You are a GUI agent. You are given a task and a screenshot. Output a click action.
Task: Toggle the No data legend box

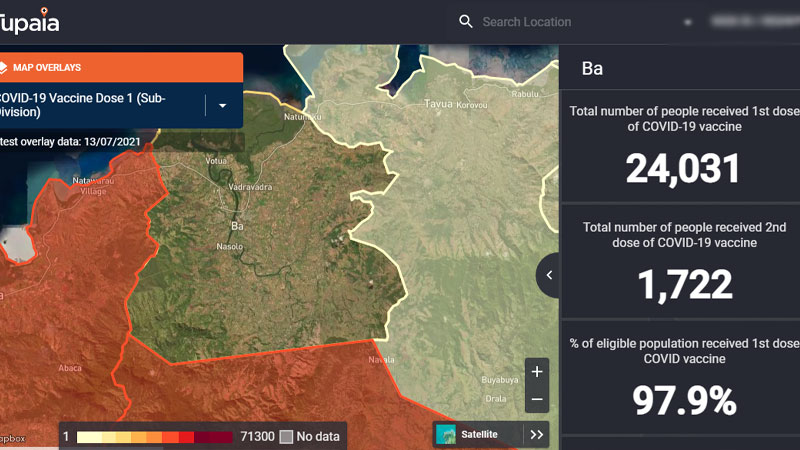(286, 437)
